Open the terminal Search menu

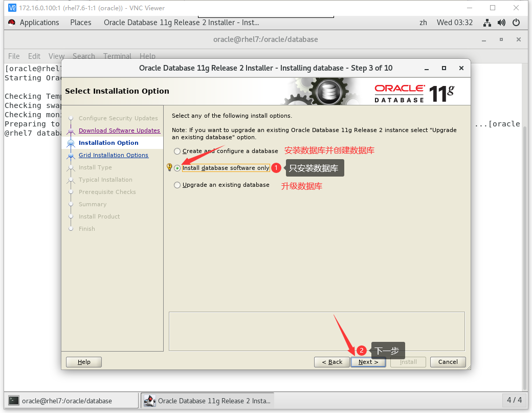point(84,56)
